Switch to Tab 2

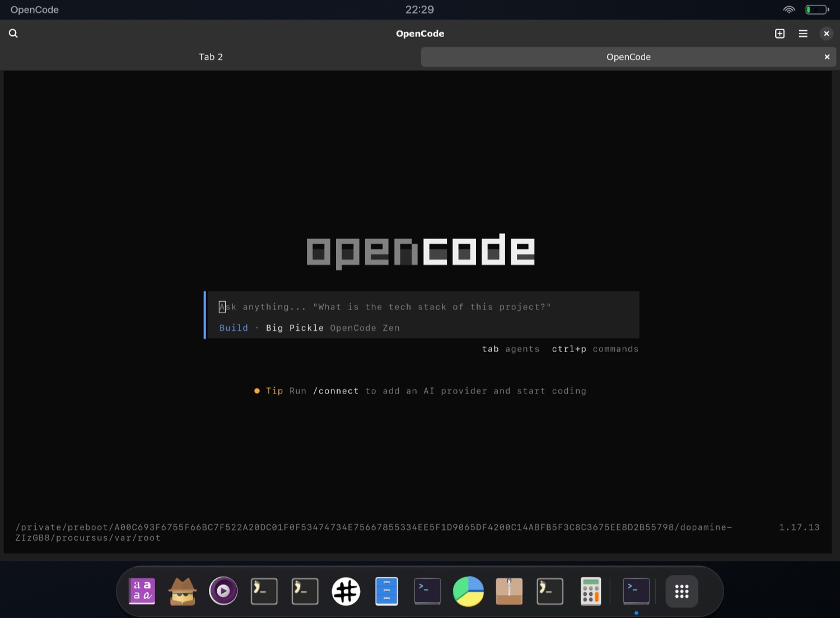pyautogui.click(x=211, y=57)
